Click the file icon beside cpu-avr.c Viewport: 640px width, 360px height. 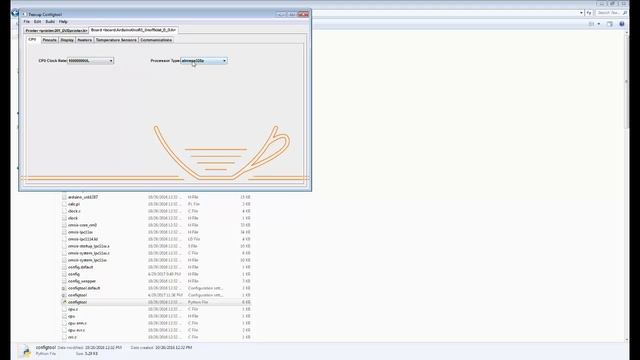[64, 330]
